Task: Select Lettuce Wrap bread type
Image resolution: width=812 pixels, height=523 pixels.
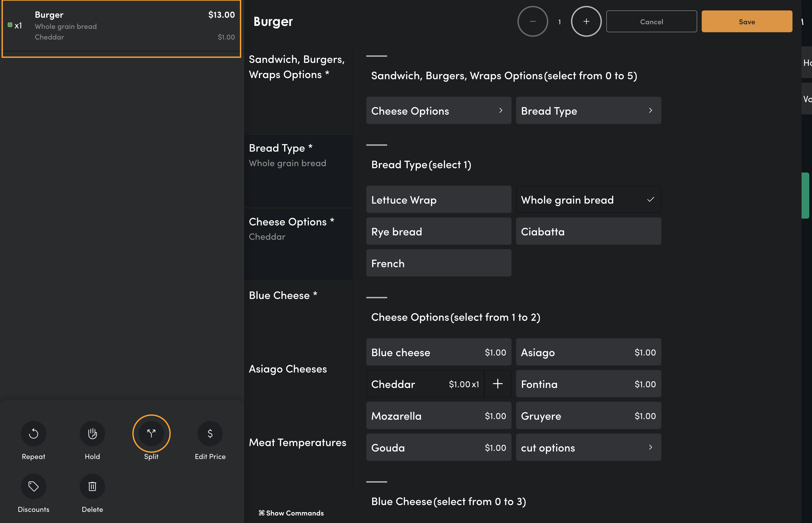Action: click(439, 200)
